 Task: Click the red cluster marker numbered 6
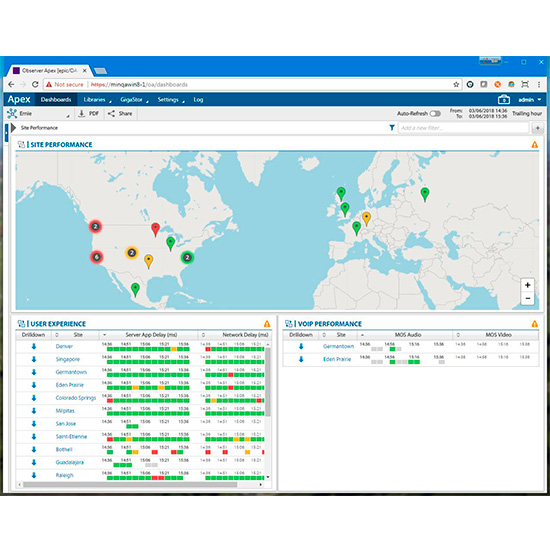click(96, 257)
